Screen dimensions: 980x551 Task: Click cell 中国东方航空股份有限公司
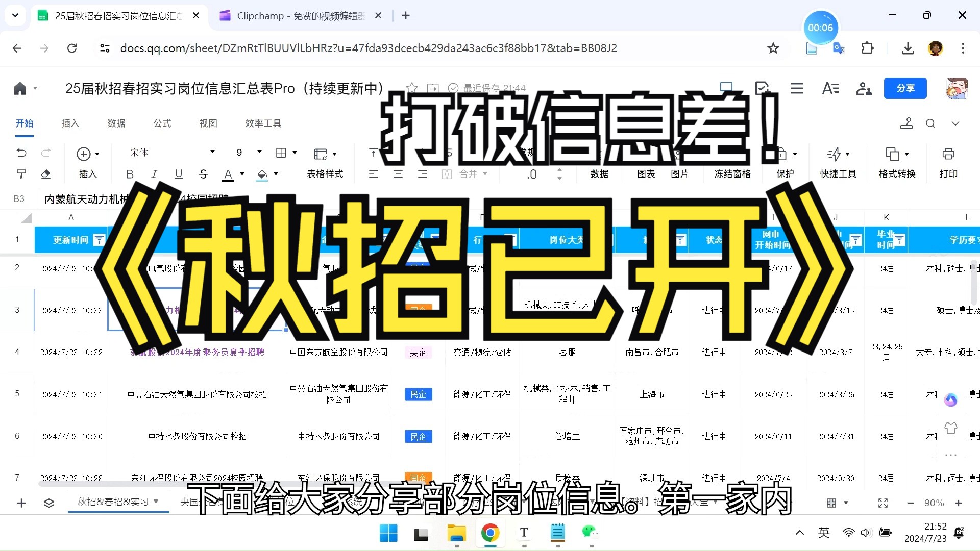[x=338, y=352]
